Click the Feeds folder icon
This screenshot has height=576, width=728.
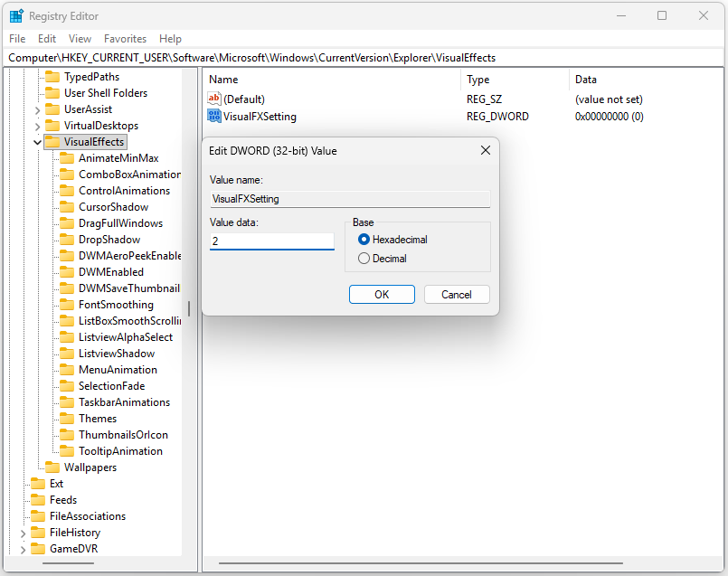[38, 500]
